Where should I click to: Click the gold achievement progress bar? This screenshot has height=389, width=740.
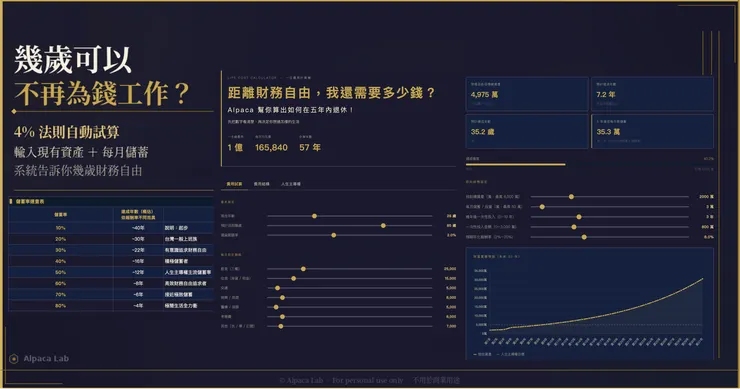(x=515, y=165)
